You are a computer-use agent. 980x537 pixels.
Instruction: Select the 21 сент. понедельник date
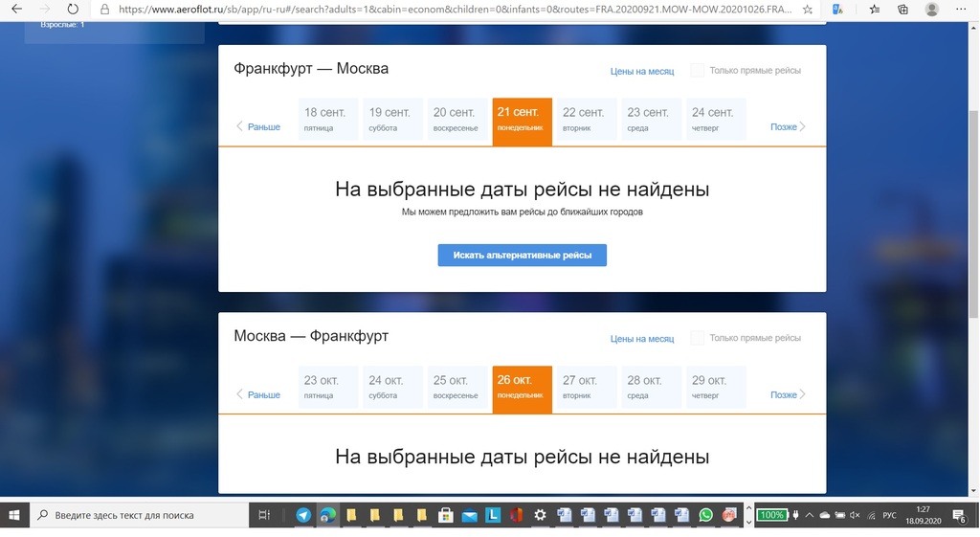[522, 122]
